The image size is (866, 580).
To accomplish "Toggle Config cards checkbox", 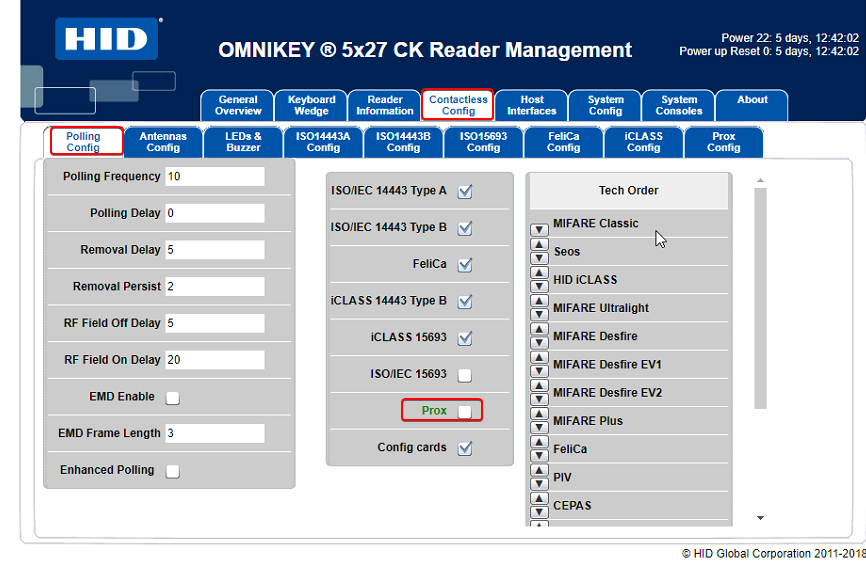I will [465, 449].
